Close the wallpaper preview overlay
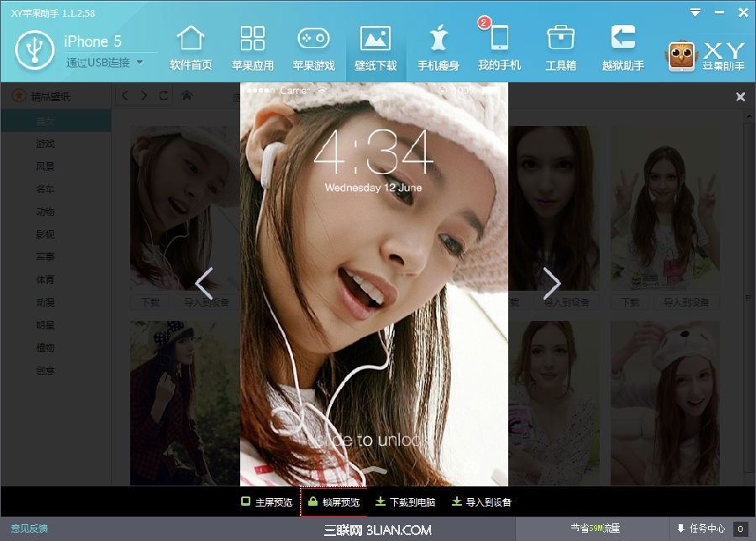This screenshot has width=756, height=541. [741, 97]
